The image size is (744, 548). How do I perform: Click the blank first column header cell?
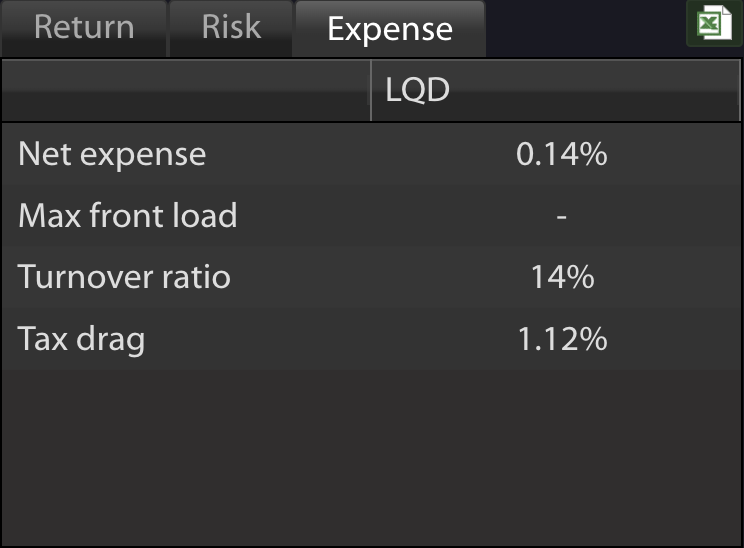[x=186, y=90]
